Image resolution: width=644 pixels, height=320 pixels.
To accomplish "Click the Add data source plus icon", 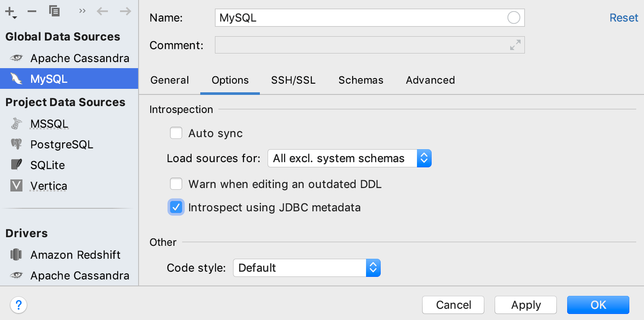I will (x=10, y=12).
